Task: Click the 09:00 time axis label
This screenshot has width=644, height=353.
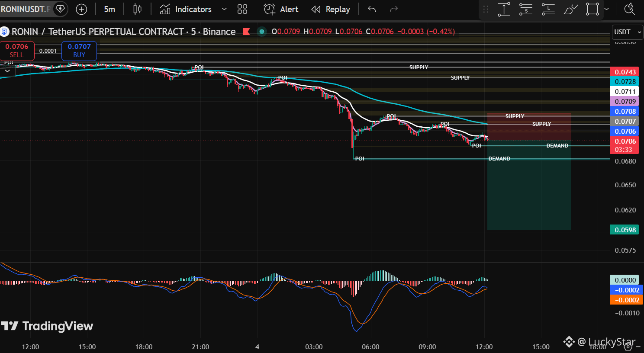Action: coord(427,347)
